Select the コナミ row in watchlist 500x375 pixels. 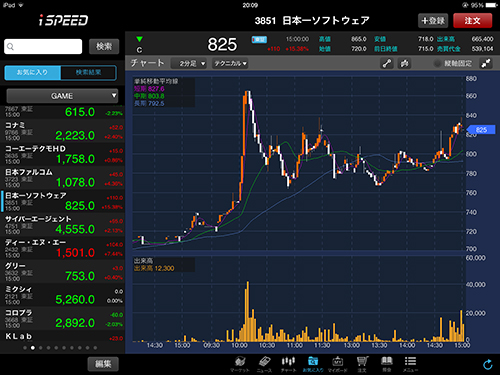coord(62,131)
